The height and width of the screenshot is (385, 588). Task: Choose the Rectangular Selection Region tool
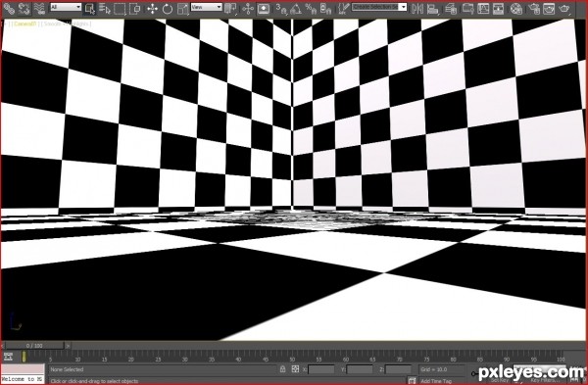(x=120, y=8)
